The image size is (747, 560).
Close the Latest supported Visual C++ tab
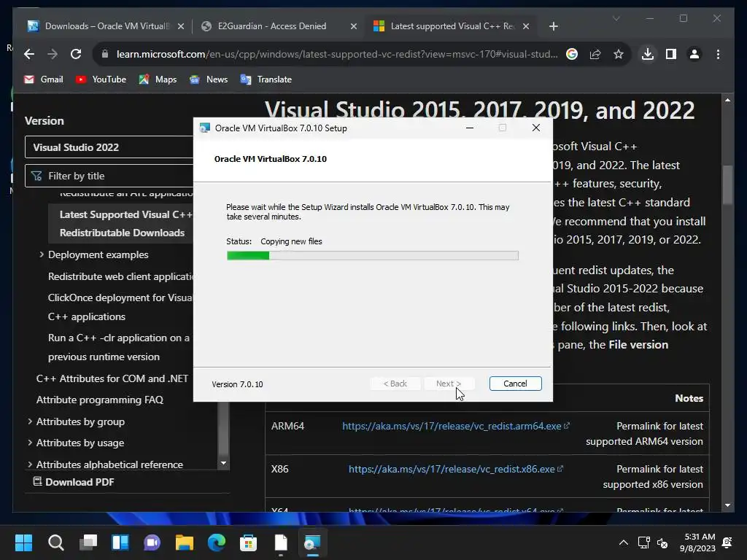click(x=526, y=26)
